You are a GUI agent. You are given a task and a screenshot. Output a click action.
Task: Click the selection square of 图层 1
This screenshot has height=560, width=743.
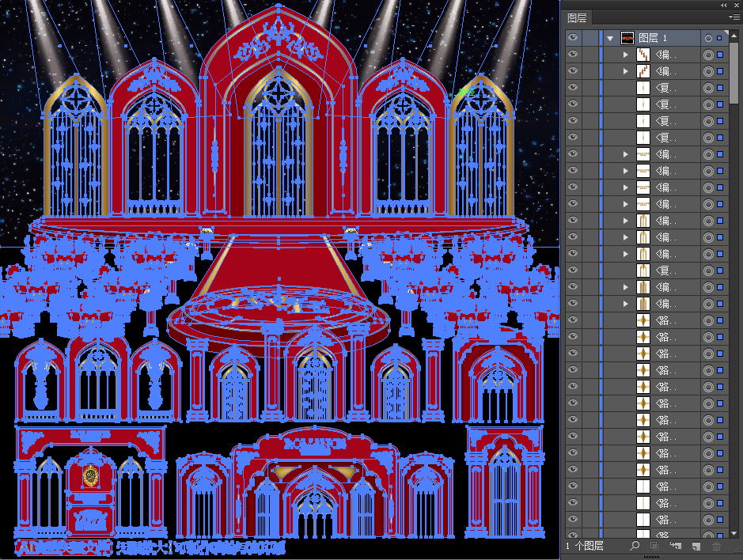(x=720, y=38)
